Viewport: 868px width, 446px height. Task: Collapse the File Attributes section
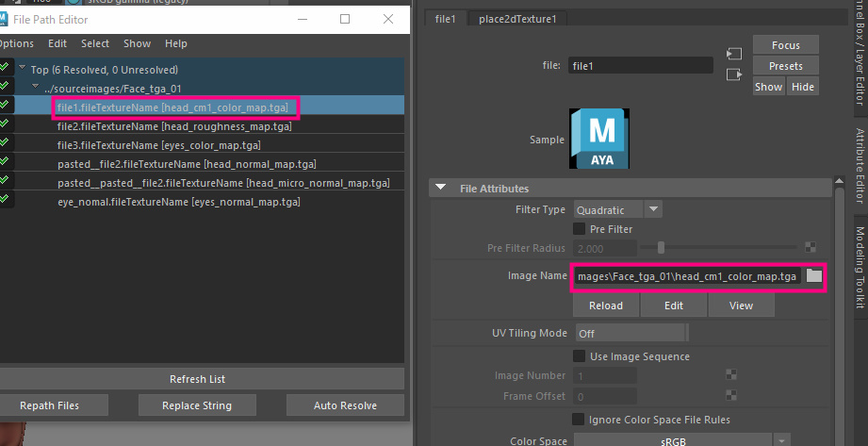[x=441, y=188]
